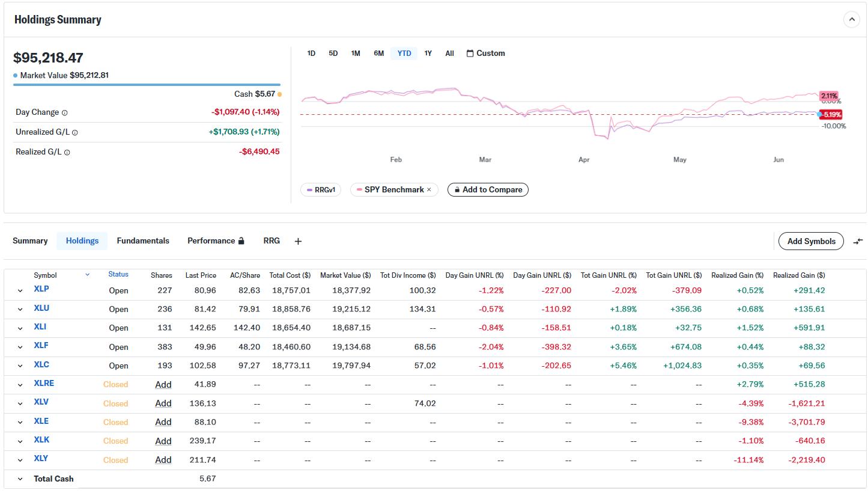Expand the XLP holding row
Screen dimensions: 868x493
20,290
